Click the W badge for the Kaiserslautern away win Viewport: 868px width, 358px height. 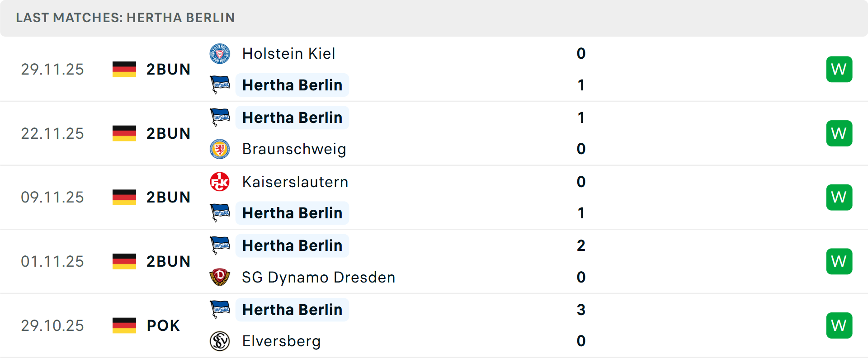[x=839, y=197]
